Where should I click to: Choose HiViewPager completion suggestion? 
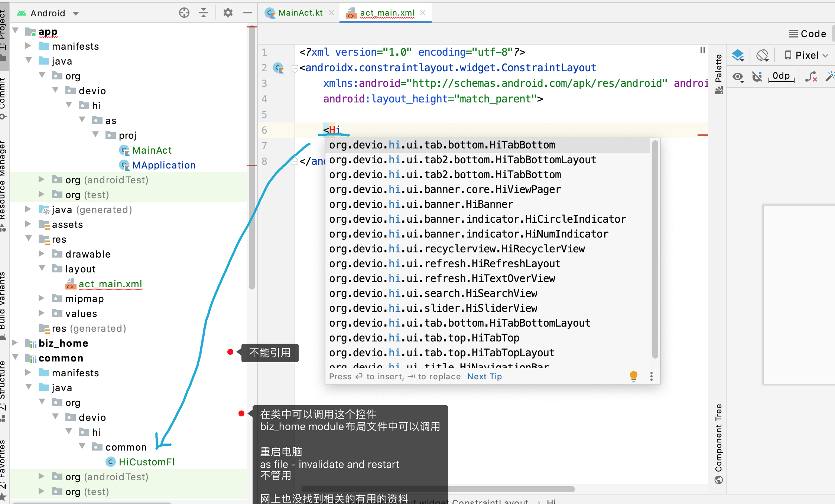(x=488, y=190)
